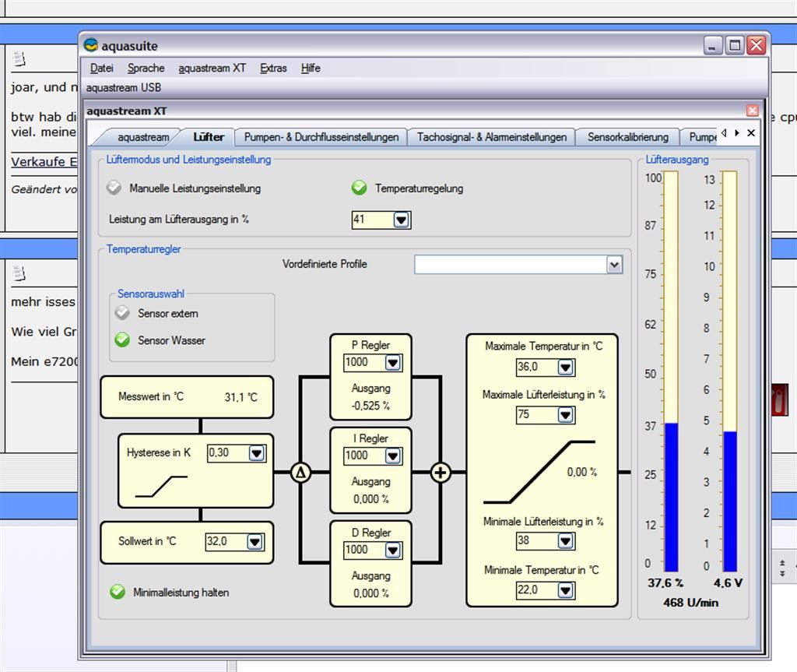Click the Maximale Temperatur field showing 36,0
This screenshot has height=672, width=797.
click(537, 367)
